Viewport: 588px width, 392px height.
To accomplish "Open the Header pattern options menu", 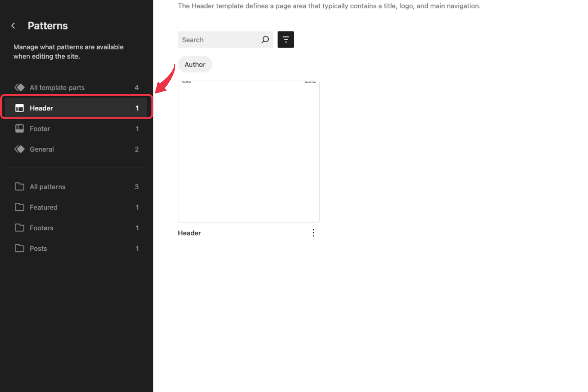I will (313, 233).
